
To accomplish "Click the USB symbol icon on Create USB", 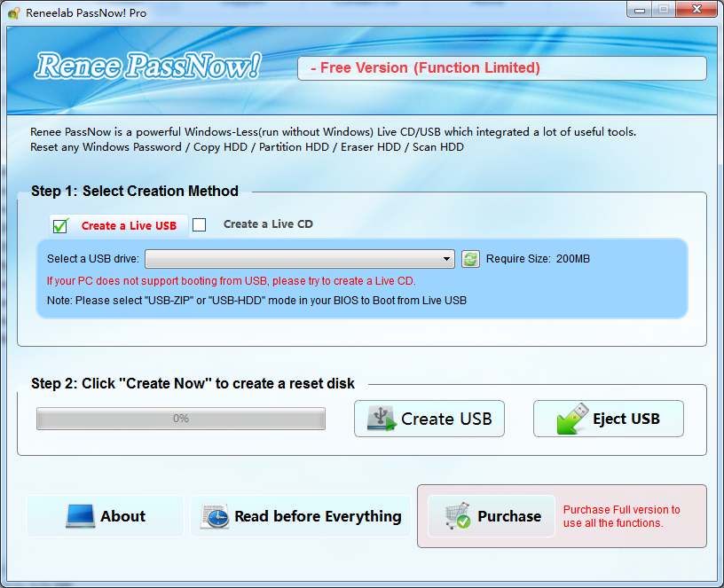I will point(382,419).
